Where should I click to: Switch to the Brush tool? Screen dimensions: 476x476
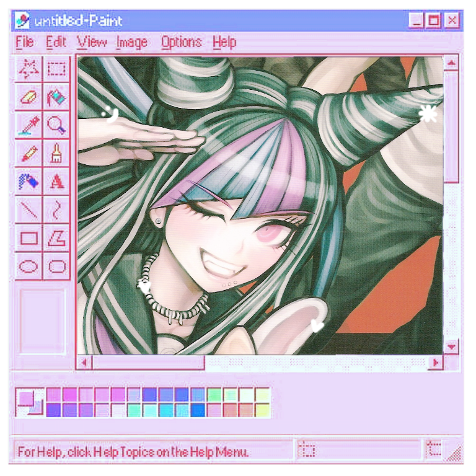pyautogui.click(x=57, y=153)
